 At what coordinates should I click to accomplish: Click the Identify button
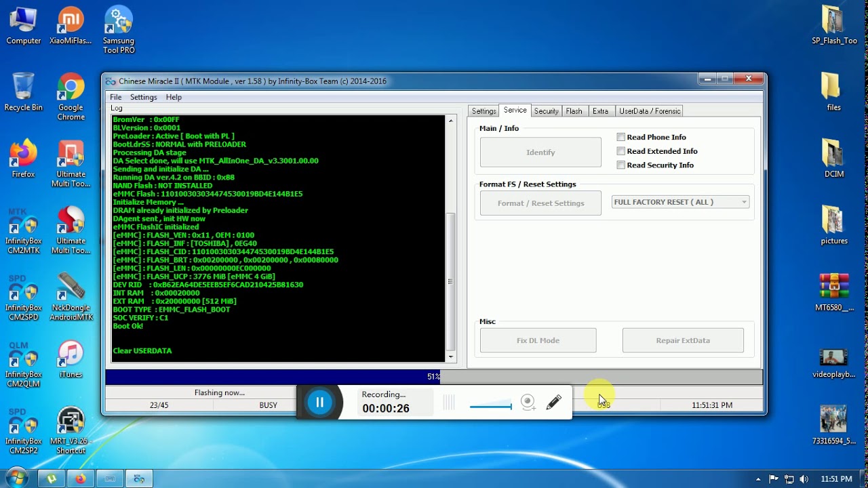pos(540,152)
